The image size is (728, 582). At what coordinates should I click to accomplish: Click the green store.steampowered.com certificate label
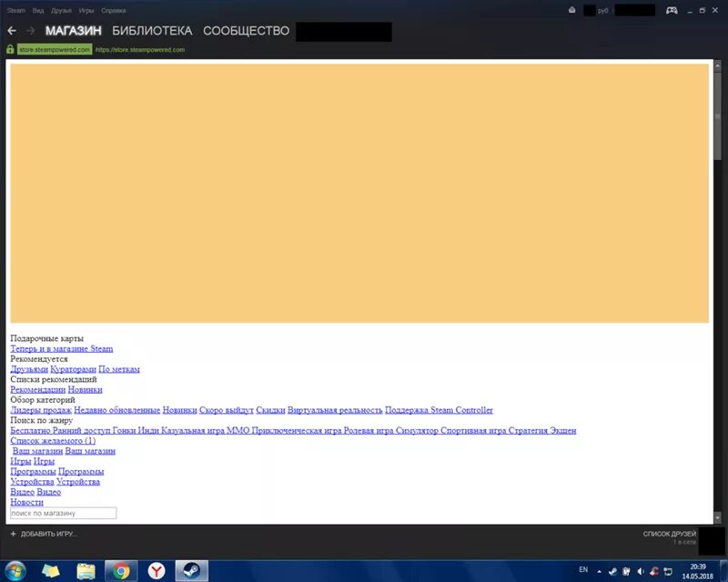pyautogui.click(x=55, y=49)
